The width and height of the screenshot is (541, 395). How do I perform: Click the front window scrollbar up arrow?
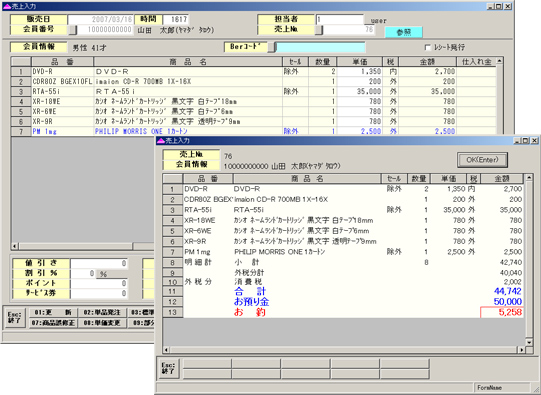pos(529,177)
